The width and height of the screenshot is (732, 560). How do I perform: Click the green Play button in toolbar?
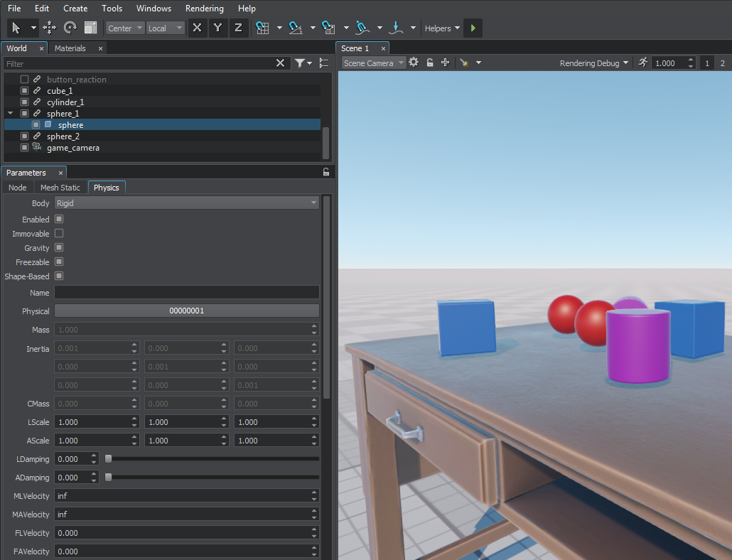[x=473, y=28]
